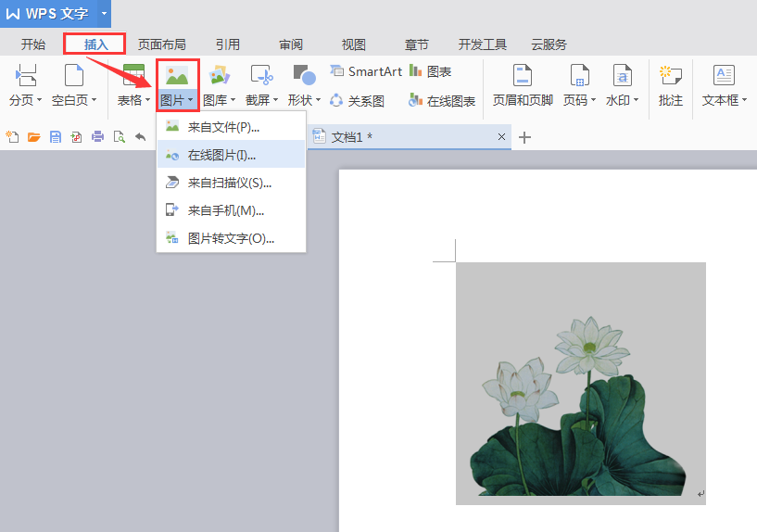Screen dimensions: 757x532
Task: Switch to the 视图 tab
Action: point(354,44)
